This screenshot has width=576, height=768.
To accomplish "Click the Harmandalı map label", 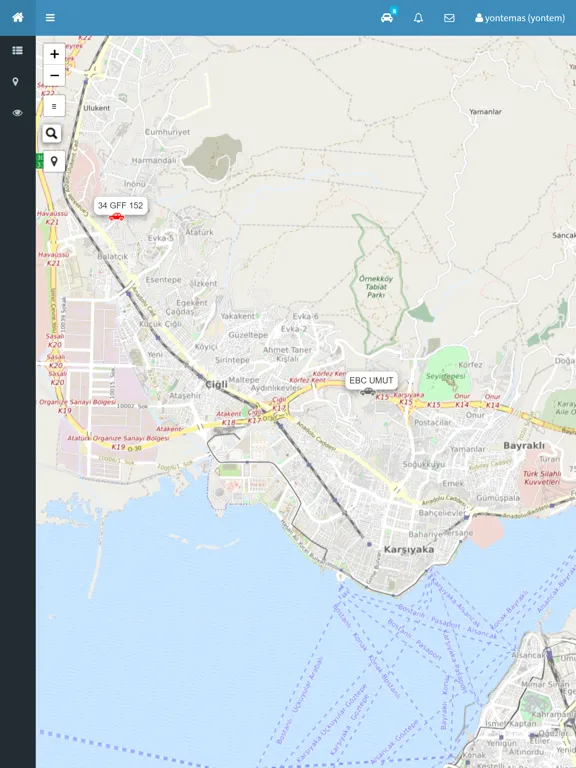I will pyautogui.click(x=154, y=160).
